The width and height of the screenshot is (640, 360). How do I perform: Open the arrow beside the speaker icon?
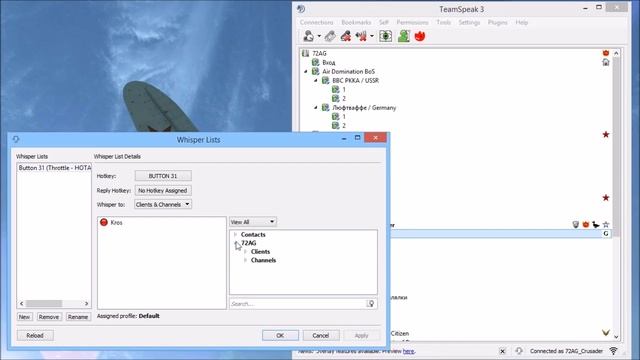[372, 36]
